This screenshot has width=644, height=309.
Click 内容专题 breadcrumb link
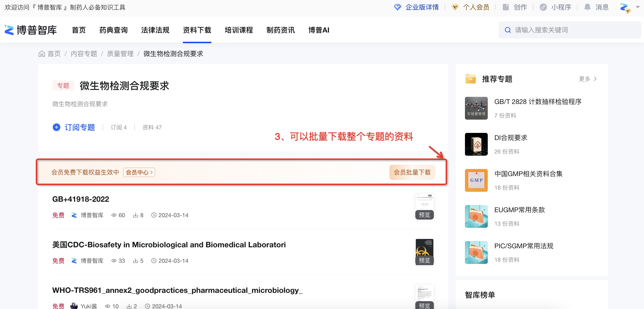[x=84, y=54]
